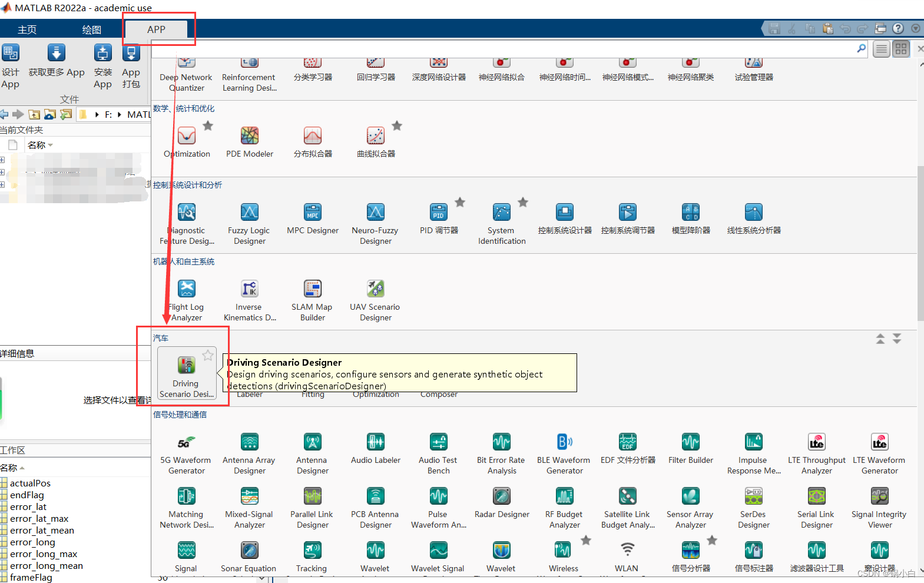
Task: Open the PID 调节器 app
Action: pos(439,219)
